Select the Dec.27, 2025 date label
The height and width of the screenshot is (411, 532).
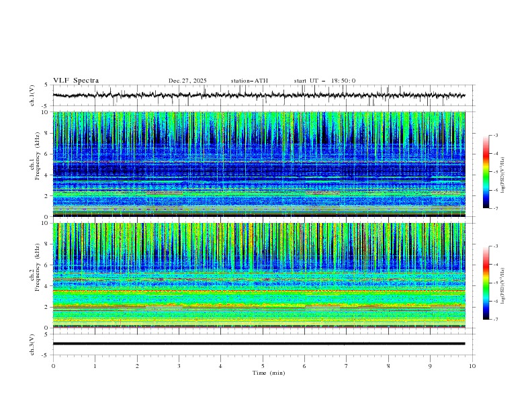[x=187, y=81]
